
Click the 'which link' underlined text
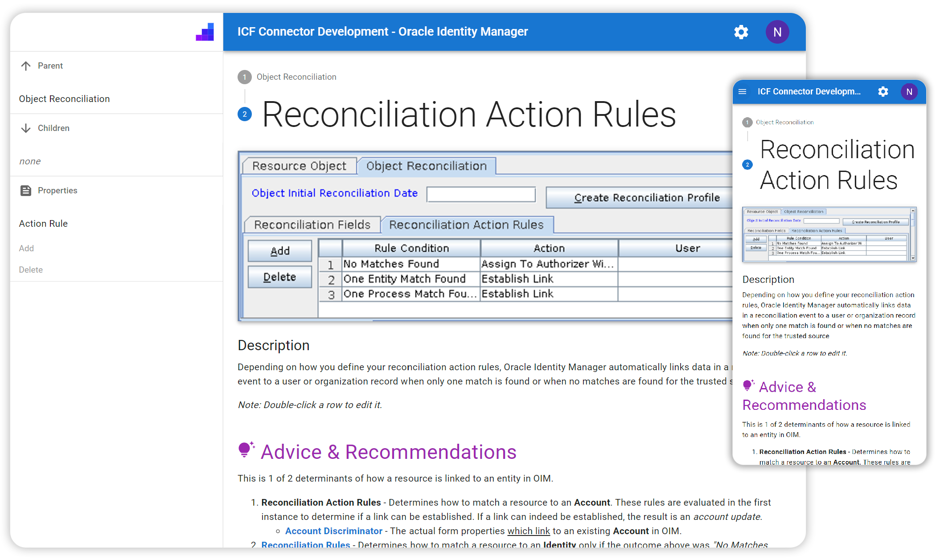tap(528, 531)
